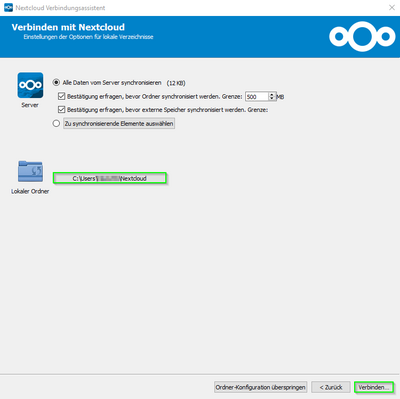Click the 500 MB limit input field

[257, 97]
